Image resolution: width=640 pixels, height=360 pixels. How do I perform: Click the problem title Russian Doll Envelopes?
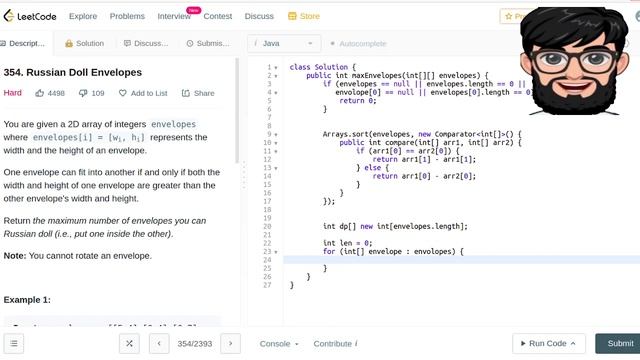pos(73,72)
